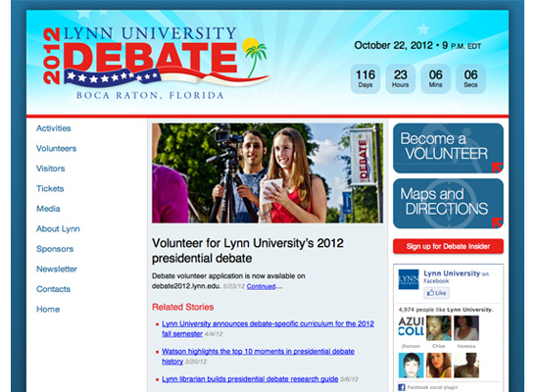Open the volunteer presidential debate headline
539x392 pixels.
[x=248, y=251]
